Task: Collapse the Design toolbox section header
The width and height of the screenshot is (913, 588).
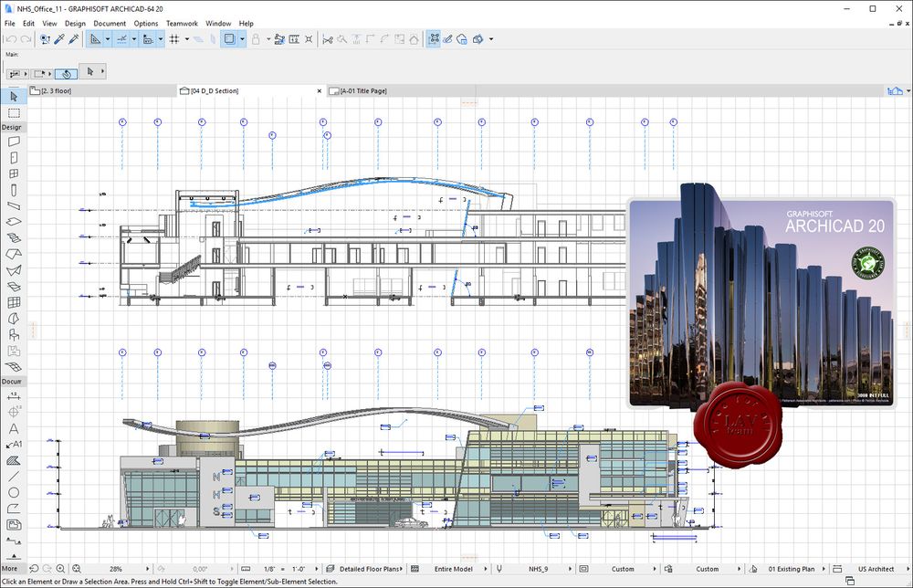Action: point(12,127)
